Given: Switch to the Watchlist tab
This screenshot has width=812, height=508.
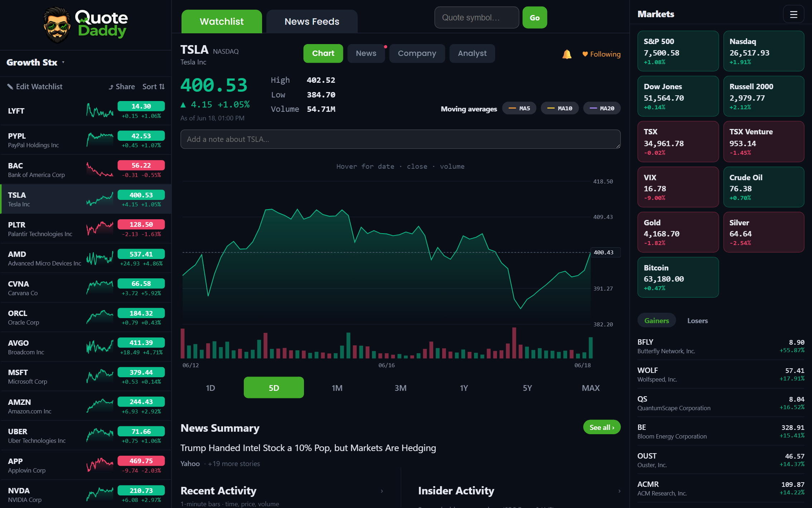Looking at the screenshot, I should coord(222,21).
